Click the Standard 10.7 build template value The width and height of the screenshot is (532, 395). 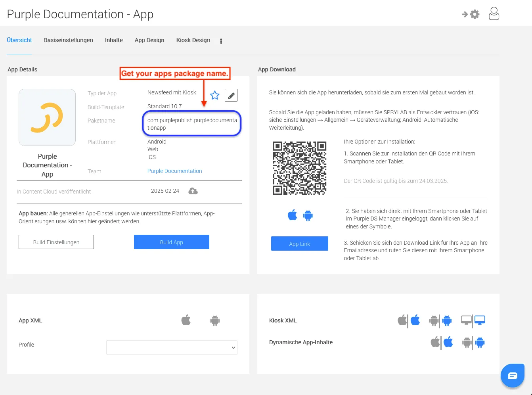(165, 106)
